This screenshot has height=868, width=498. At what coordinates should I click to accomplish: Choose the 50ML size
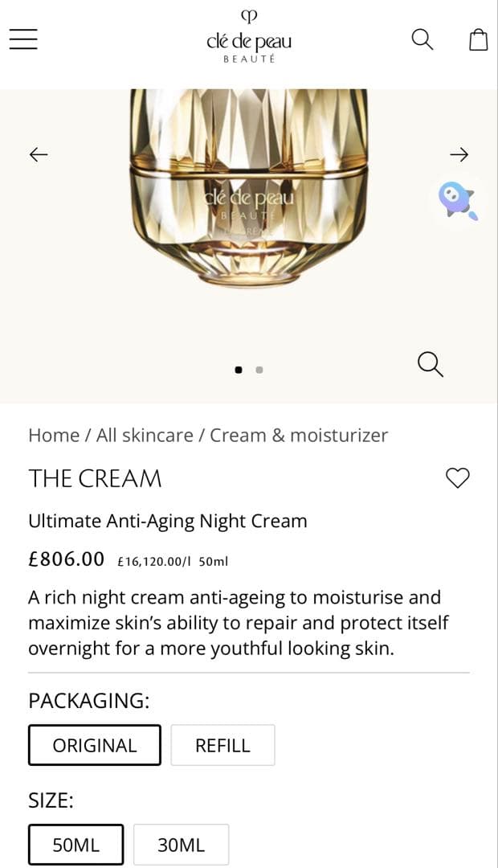76,845
